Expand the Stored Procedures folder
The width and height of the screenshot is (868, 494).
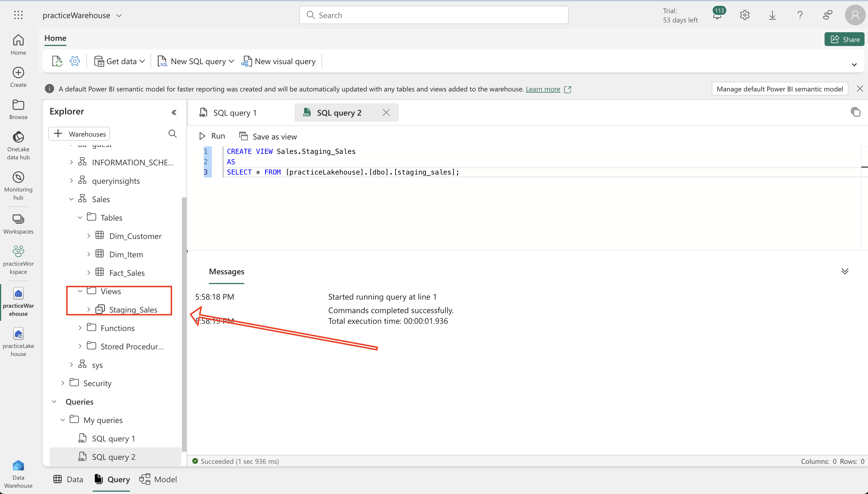(80, 346)
